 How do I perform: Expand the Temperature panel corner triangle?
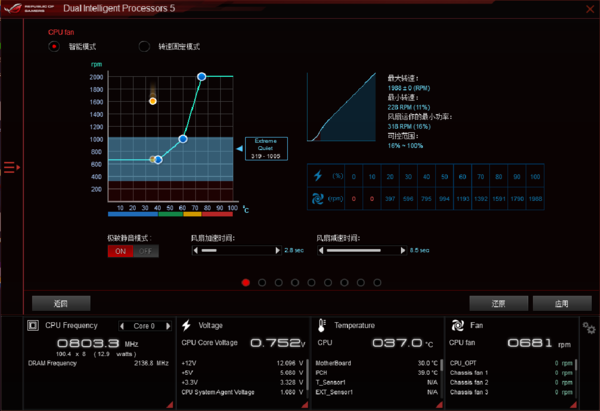click(439, 404)
